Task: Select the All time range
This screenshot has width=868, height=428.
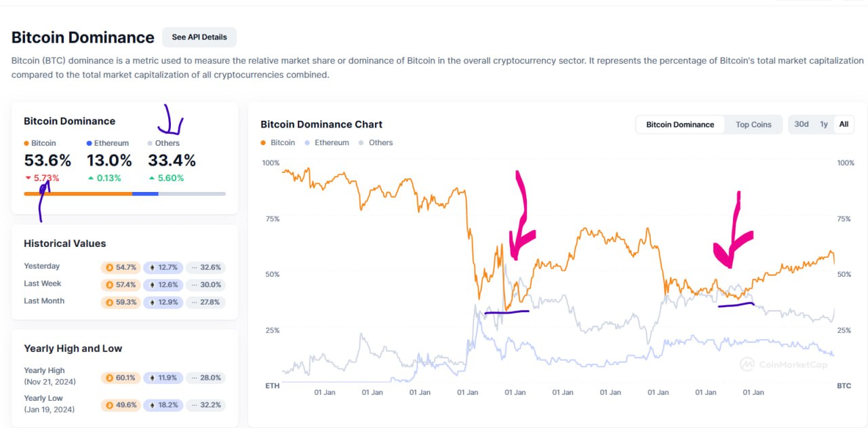Action: (x=844, y=124)
